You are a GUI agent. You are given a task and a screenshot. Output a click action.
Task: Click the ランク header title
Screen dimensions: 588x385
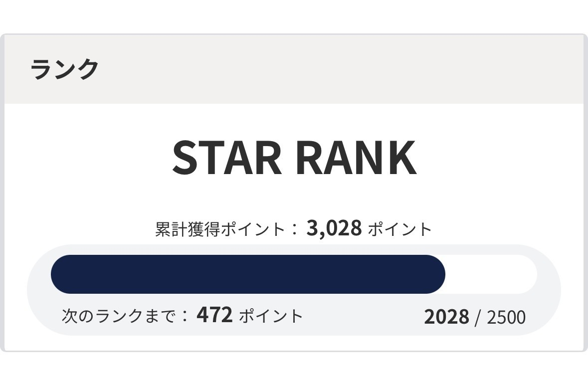(x=65, y=69)
